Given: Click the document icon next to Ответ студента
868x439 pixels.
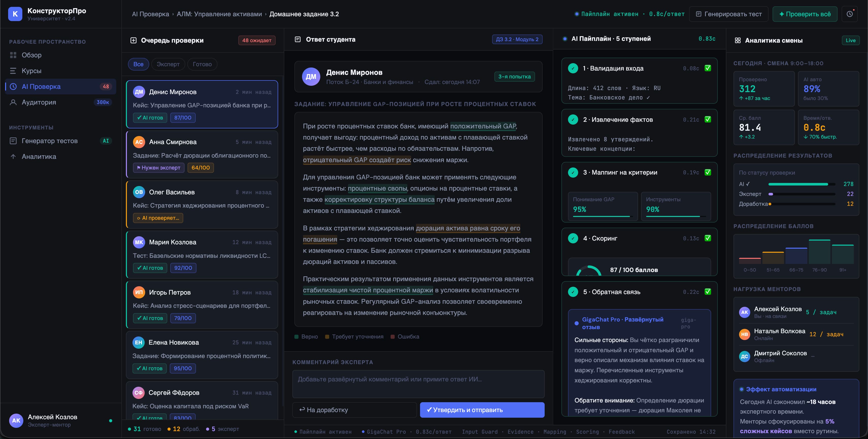Looking at the screenshot, I should point(298,39).
